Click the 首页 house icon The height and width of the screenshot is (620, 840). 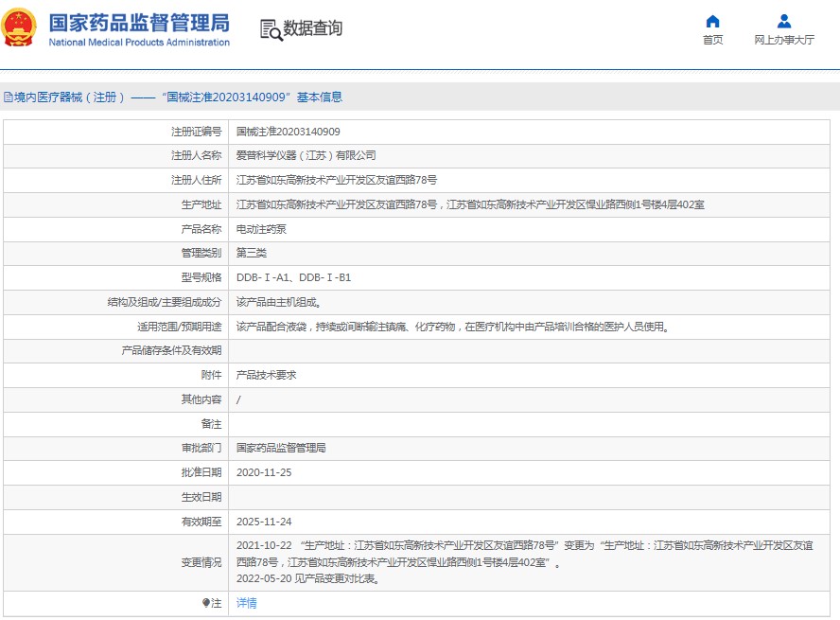pyautogui.click(x=712, y=21)
